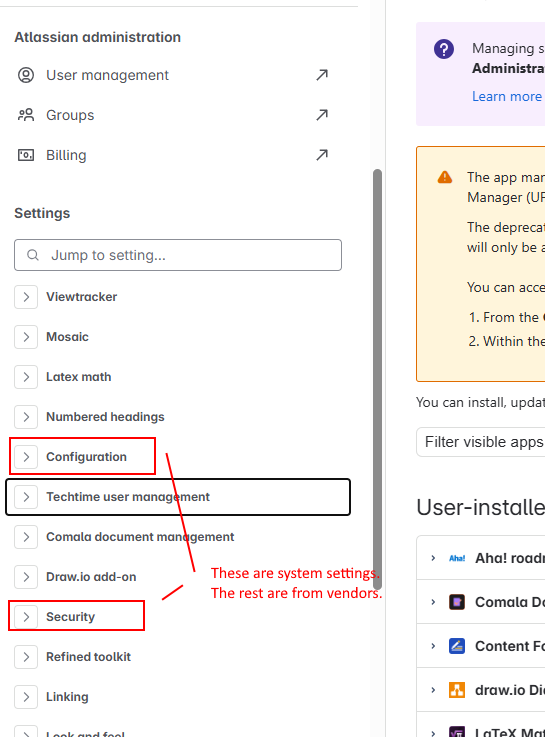Click the Latex math label
545x737 pixels.
[x=78, y=377]
